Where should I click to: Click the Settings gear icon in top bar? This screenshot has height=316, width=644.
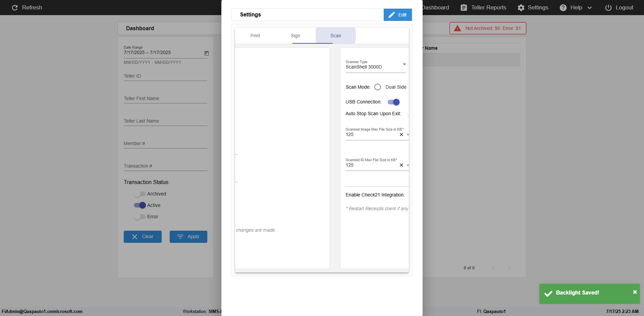tap(521, 7)
